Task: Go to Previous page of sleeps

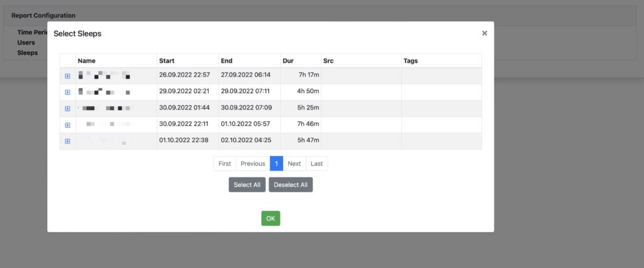Action: coord(253,164)
